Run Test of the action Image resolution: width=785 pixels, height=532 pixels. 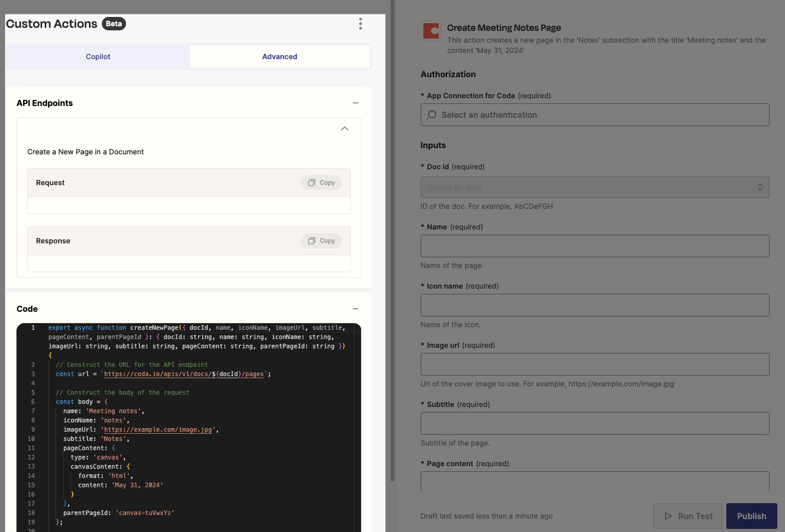click(688, 516)
